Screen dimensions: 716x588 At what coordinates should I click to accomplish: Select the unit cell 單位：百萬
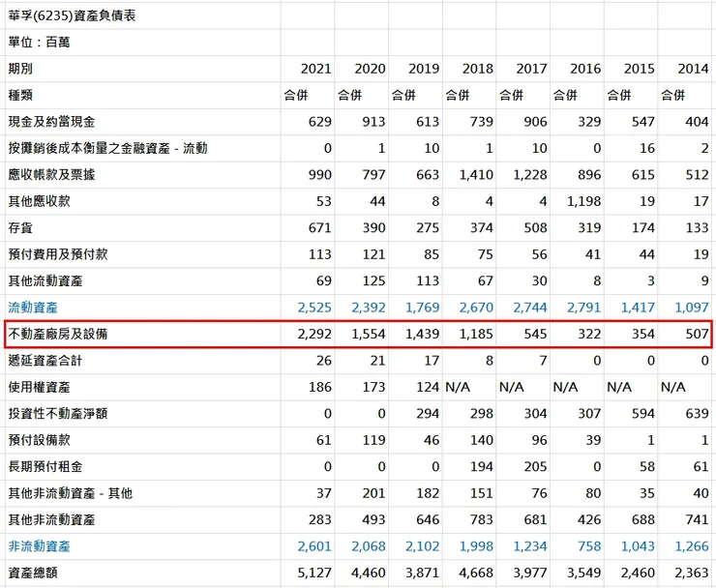click(39, 43)
